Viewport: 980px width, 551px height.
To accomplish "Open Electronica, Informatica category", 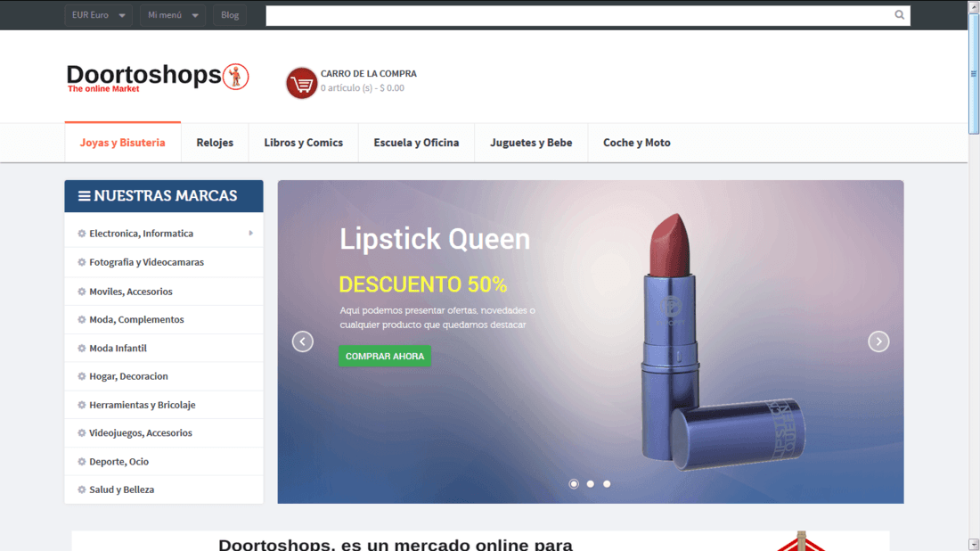I will coord(142,234).
